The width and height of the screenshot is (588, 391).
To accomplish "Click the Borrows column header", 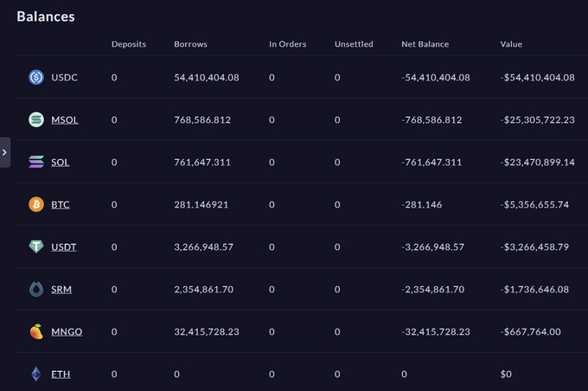I will click(x=190, y=44).
